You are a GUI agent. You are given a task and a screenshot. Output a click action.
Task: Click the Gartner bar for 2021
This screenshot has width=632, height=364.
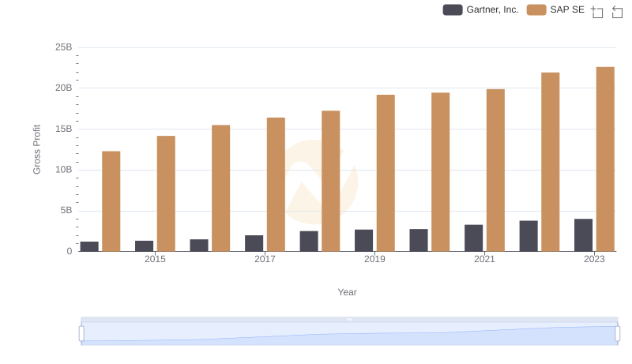473,238
